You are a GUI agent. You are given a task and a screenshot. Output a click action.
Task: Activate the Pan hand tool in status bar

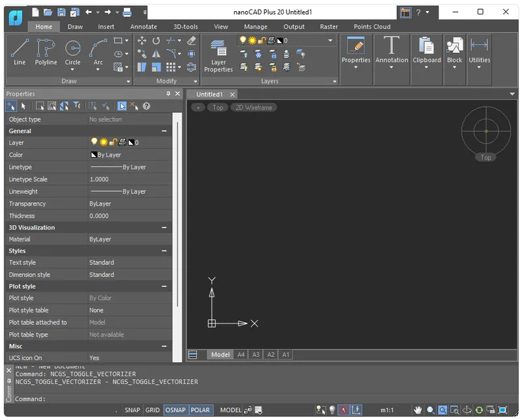(418, 410)
